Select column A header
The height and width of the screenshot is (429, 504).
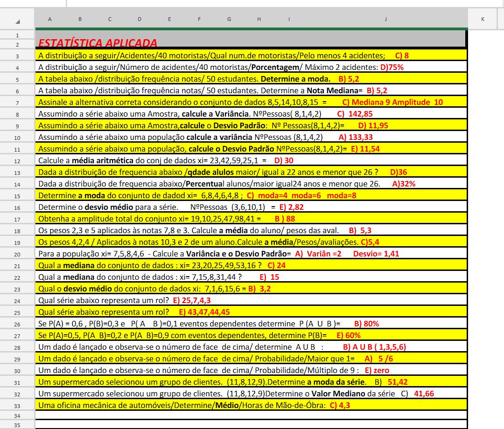[x=50, y=19]
